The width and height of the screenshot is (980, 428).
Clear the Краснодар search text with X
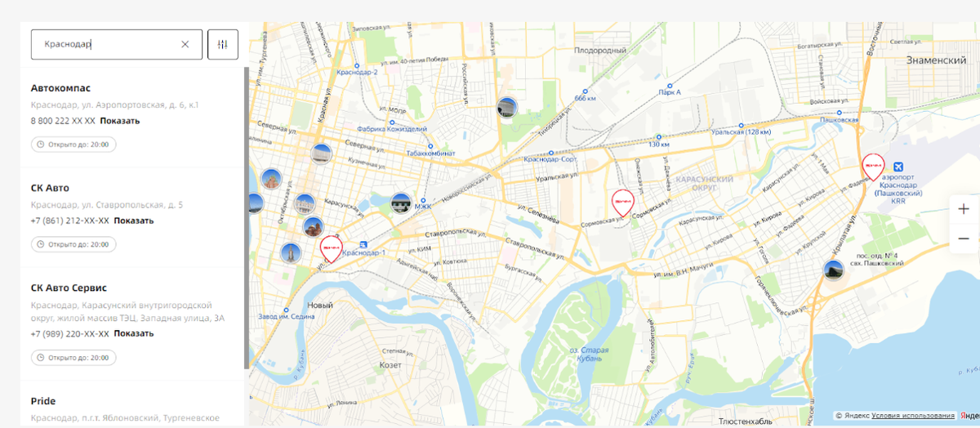coord(185,44)
